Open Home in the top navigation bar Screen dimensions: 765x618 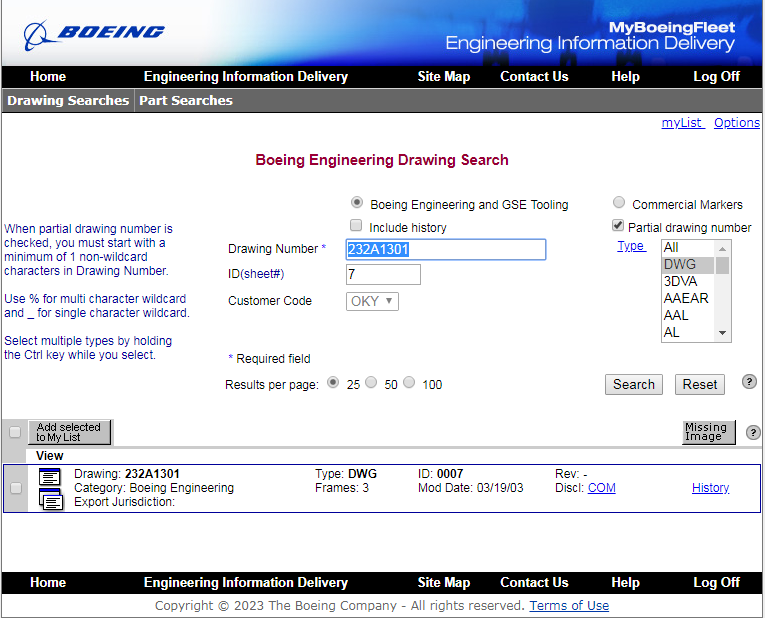pos(48,77)
